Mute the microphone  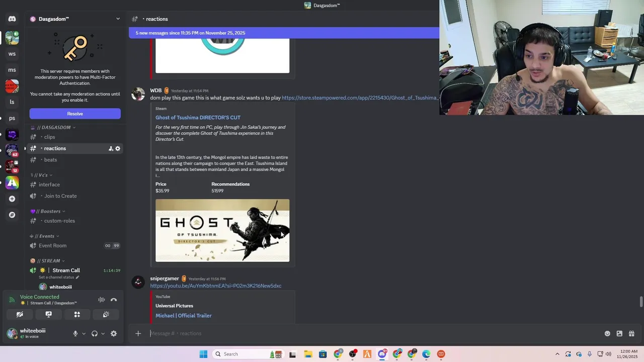pos(75,333)
